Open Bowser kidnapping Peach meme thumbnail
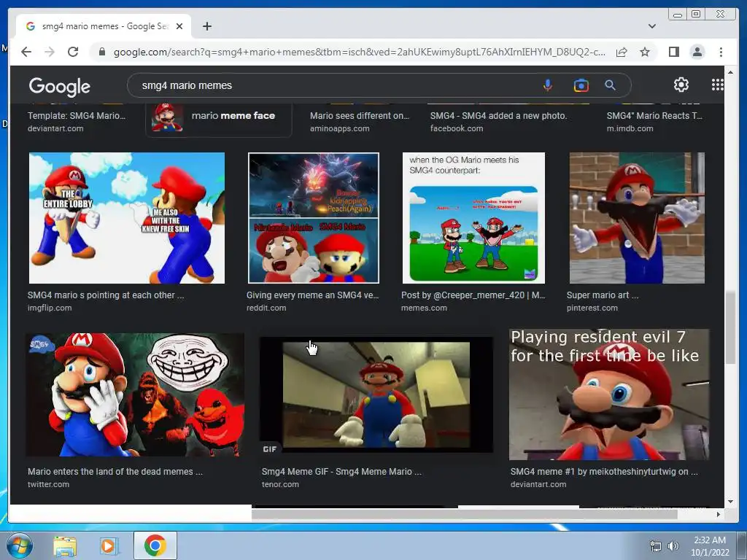The width and height of the screenshot is (747, 560). 314,217
